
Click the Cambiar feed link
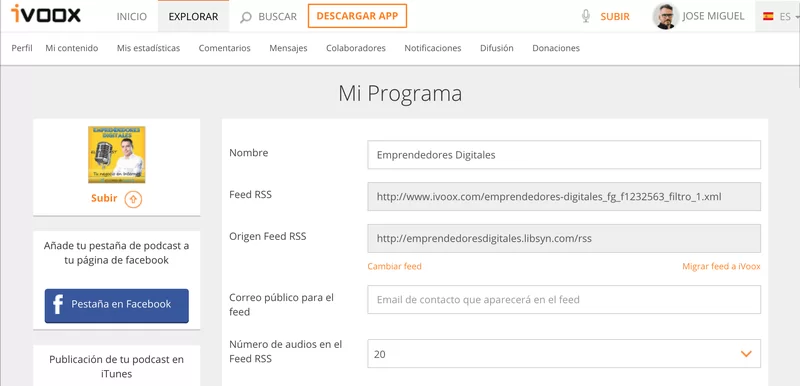coord(394,266)
